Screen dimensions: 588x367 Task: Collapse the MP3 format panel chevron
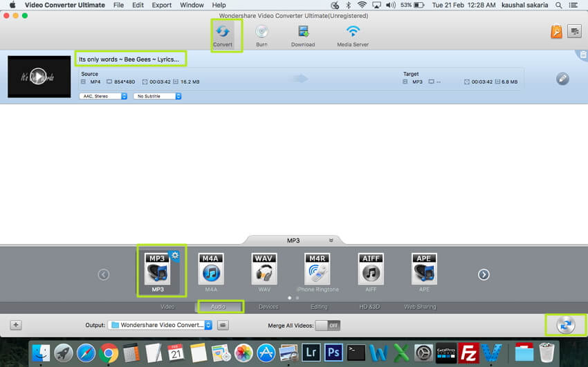331,241
